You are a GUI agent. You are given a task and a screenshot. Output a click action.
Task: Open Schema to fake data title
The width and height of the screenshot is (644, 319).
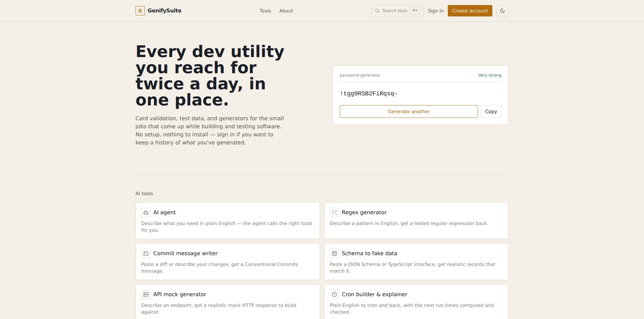coord(369,254)
